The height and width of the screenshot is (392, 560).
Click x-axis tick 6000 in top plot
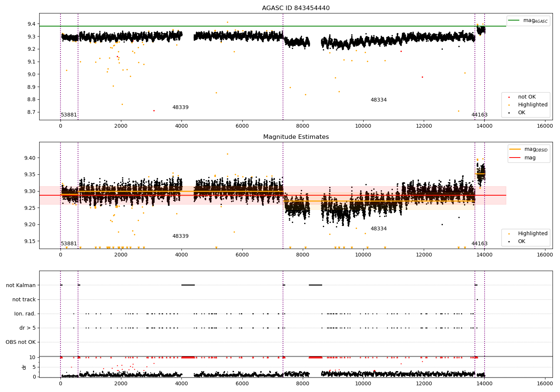click(242, 126)
